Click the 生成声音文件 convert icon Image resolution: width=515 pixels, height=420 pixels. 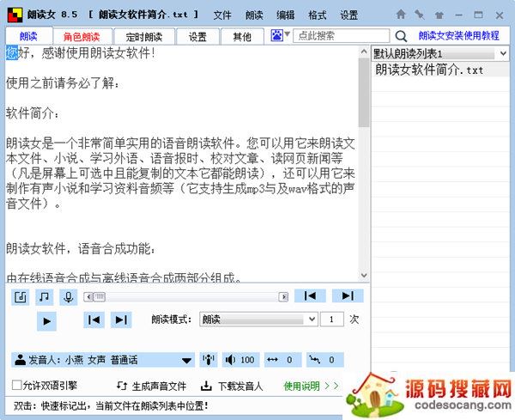(122, 386)
